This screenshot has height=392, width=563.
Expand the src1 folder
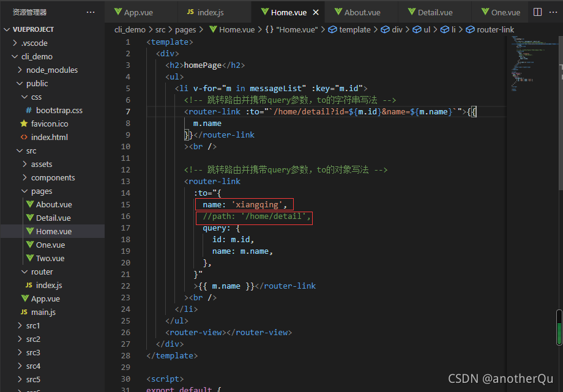20,325
